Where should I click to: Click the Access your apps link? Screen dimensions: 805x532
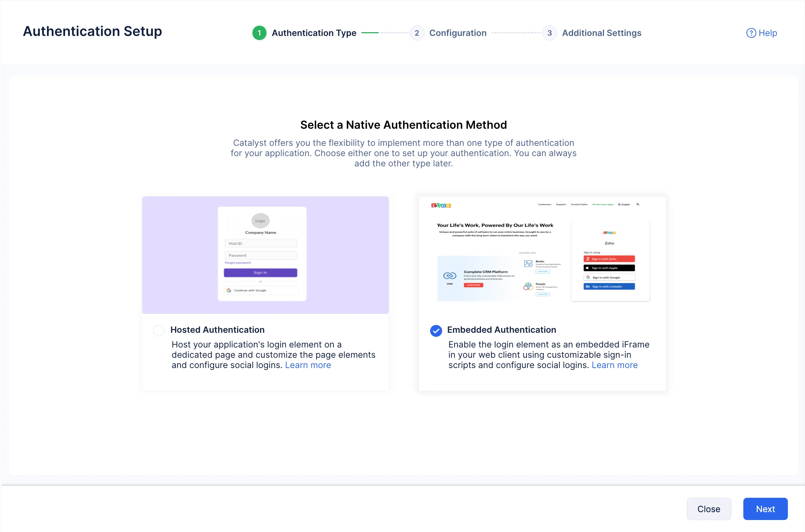[603, 204]
